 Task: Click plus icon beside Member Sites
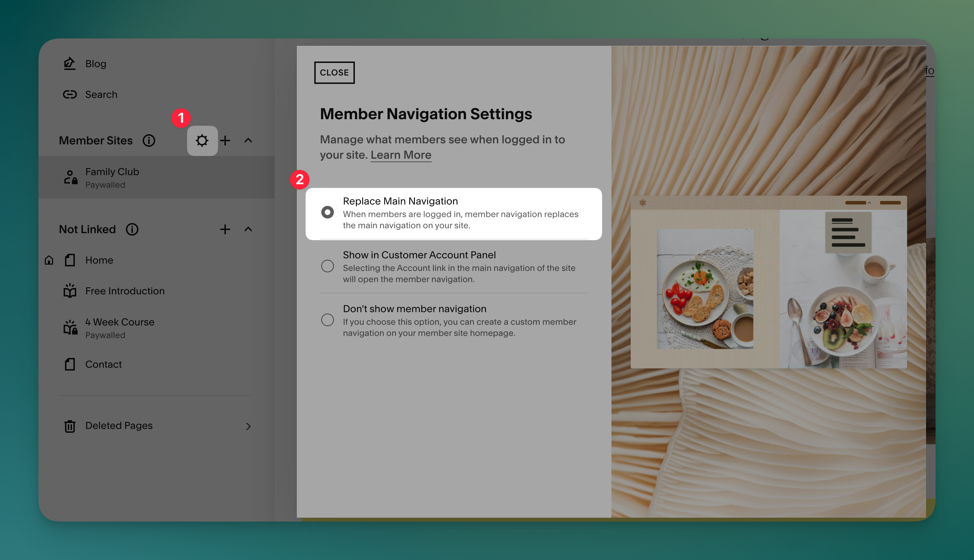pos(225,141)
